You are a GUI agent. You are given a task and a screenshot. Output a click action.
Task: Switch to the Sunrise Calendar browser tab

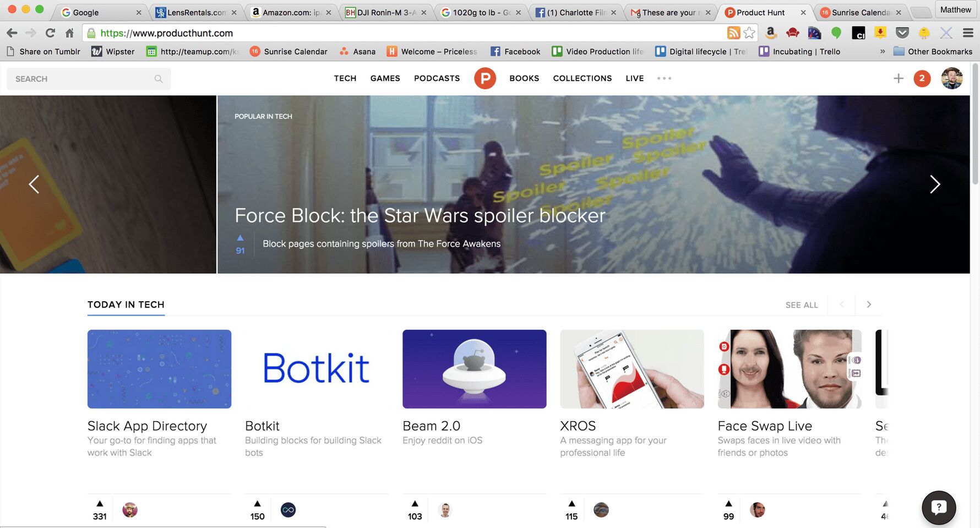860,12
